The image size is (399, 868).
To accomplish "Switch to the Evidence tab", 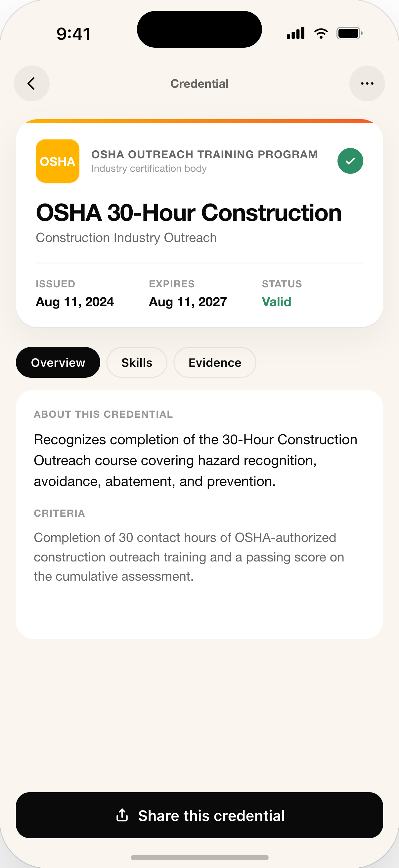I will coord(215,362).
